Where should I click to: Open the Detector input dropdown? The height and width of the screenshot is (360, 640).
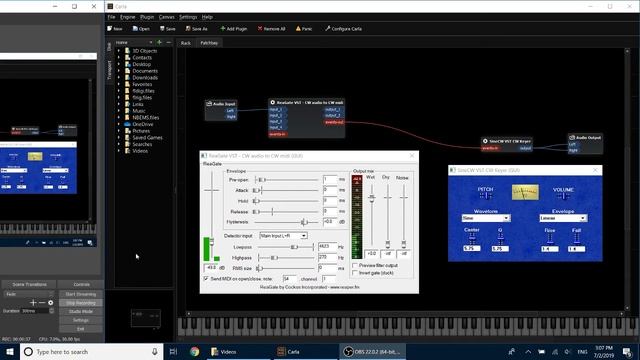(283, 236)
